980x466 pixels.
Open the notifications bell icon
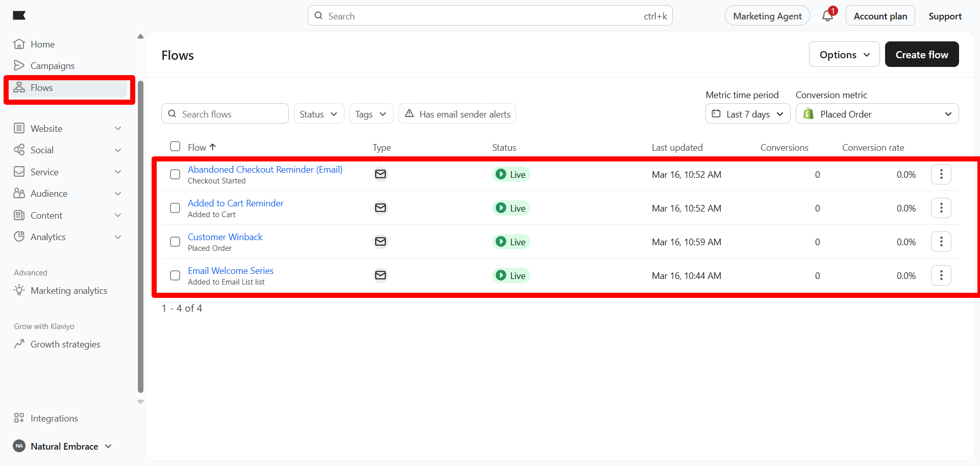pos(827,16)
